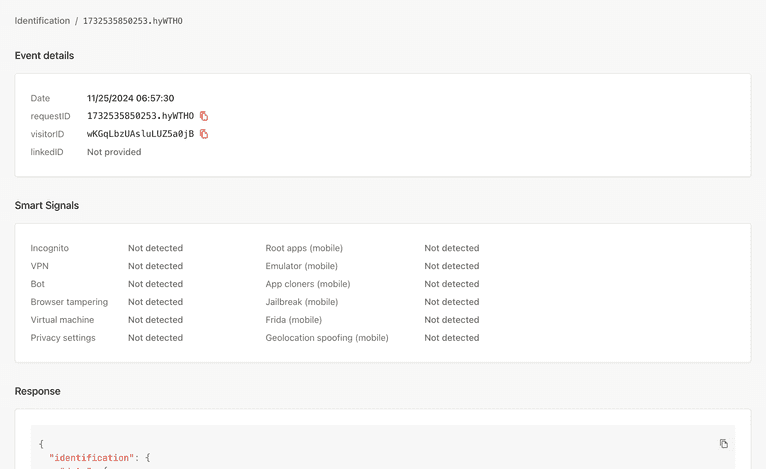The height and width of the screenshot is (469, 766).
Task: Copy the requestID value
Action: 204,116
